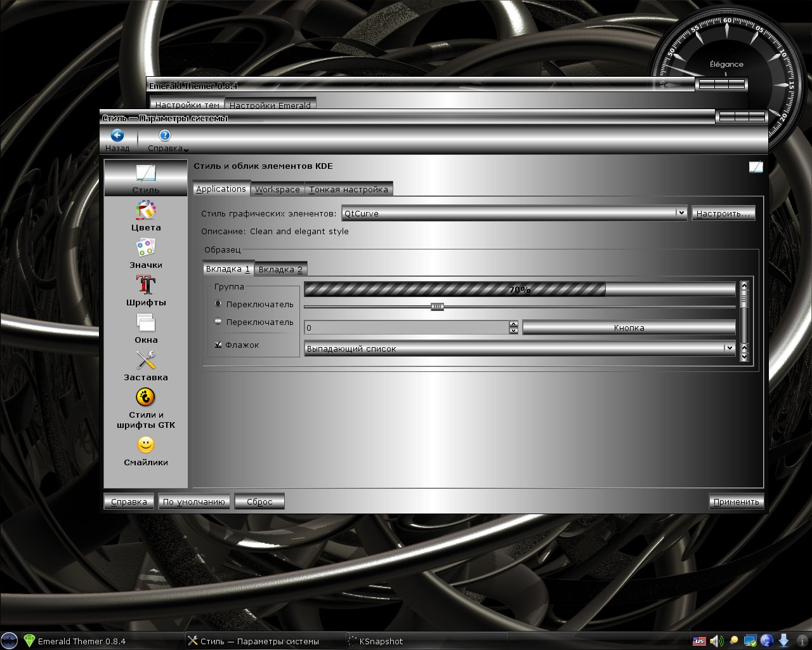Open the KDE application launcher menu
The height and width of the screenshot is (650, 812).
9,640
